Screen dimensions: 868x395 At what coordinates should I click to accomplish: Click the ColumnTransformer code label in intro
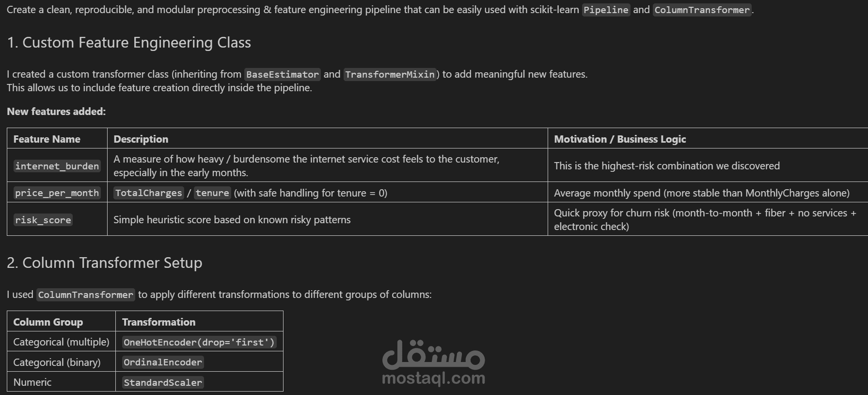702,10
